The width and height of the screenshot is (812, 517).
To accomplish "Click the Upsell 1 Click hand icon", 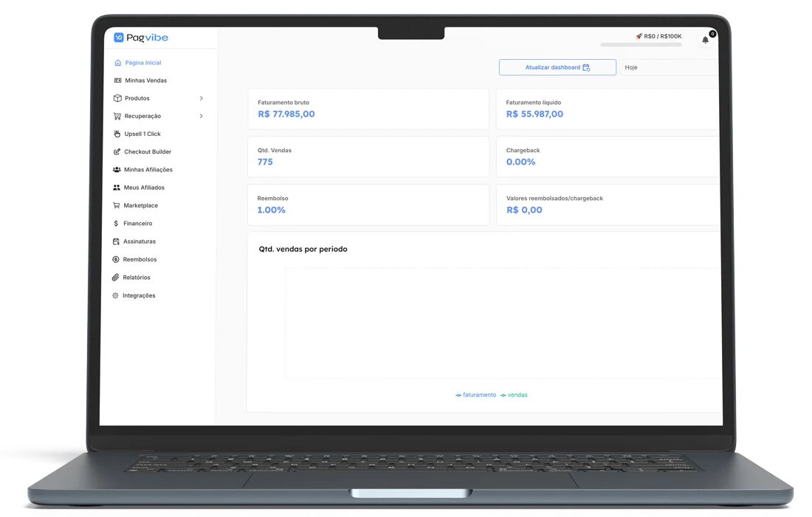I will click(117, 134).
